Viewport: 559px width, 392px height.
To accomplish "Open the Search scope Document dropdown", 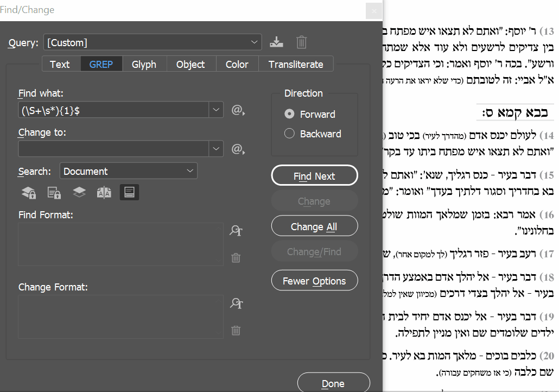I will (128, 171).
